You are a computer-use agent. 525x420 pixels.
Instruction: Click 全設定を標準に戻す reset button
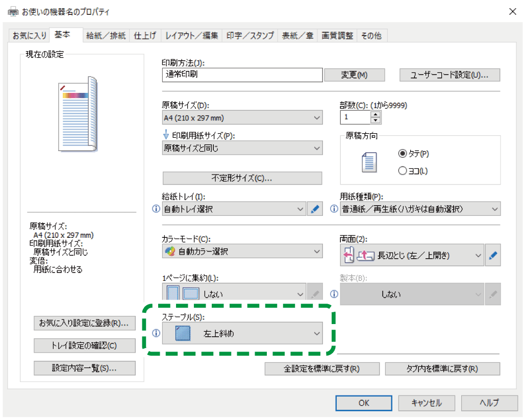pos(322,369)
